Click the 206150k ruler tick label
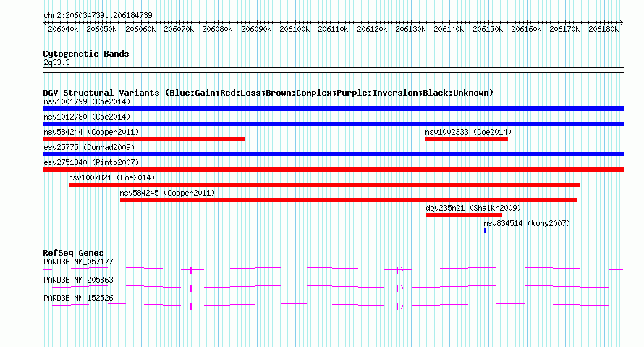This screenshot has height=347, width=644. [488, 29]
